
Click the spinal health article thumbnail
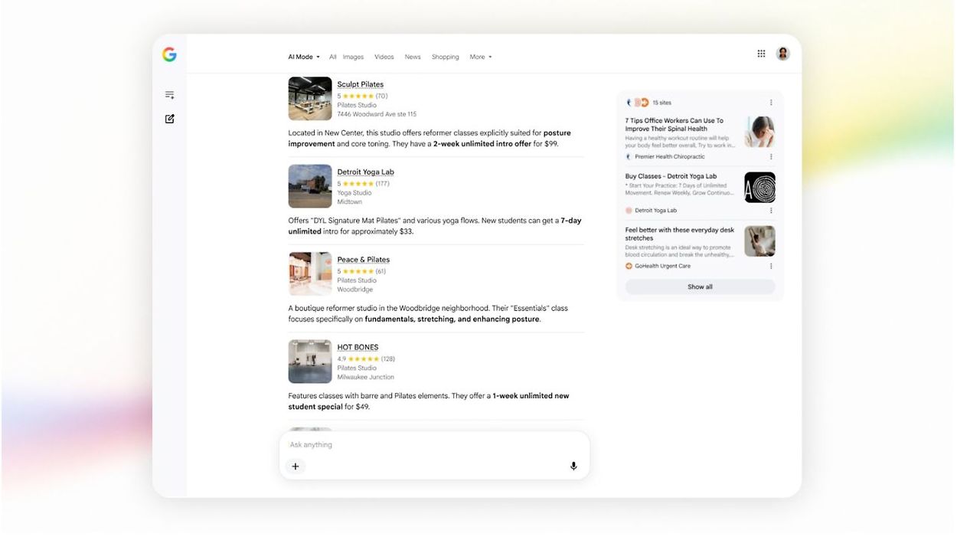click(x=759, y=132)
